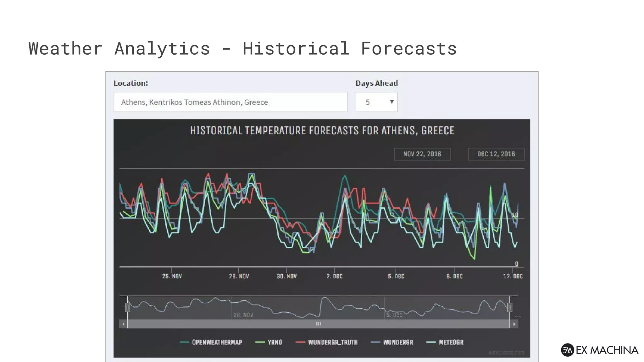This screenshot has width=644, height=362.
Task: Click the 25. NOV axis label
Action: pos(172,276)
